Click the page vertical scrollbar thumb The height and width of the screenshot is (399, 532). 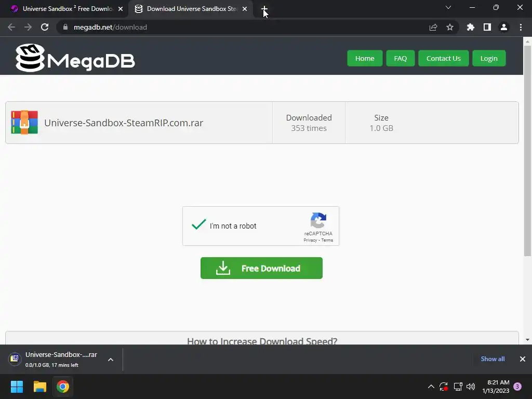point(527,151)
